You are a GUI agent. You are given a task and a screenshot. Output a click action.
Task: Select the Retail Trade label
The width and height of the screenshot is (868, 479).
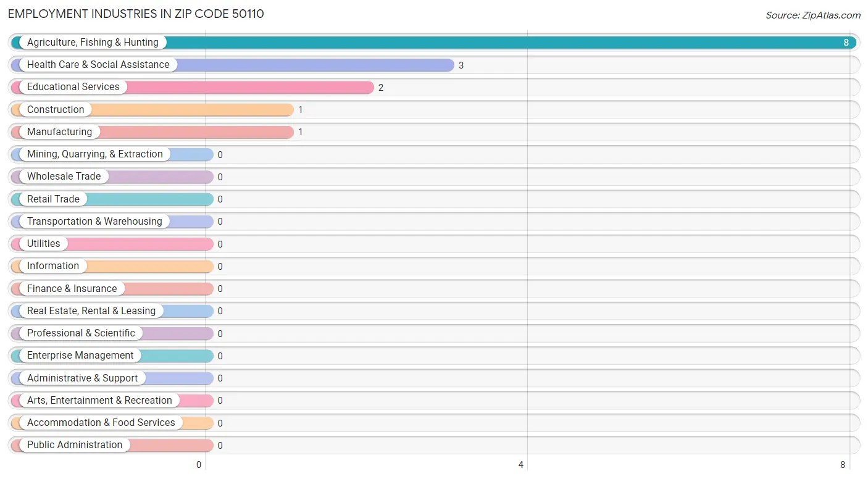click(53, 199)
